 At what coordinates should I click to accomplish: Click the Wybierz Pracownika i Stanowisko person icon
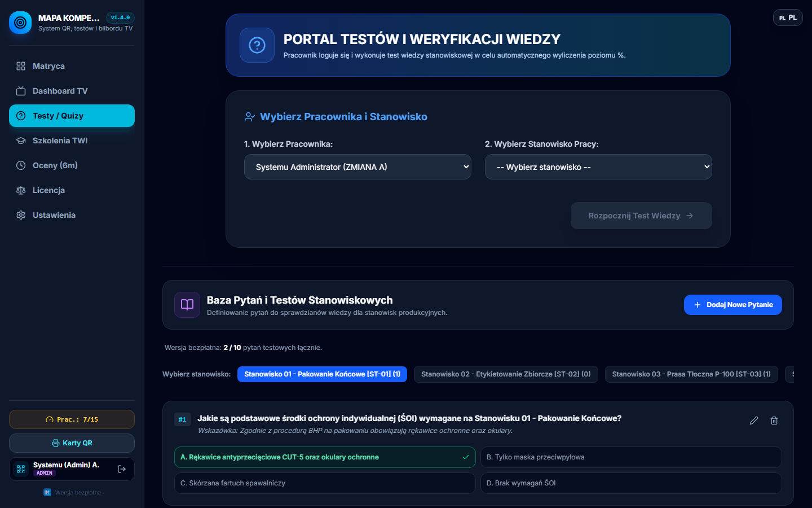click(x=249, y=117)
